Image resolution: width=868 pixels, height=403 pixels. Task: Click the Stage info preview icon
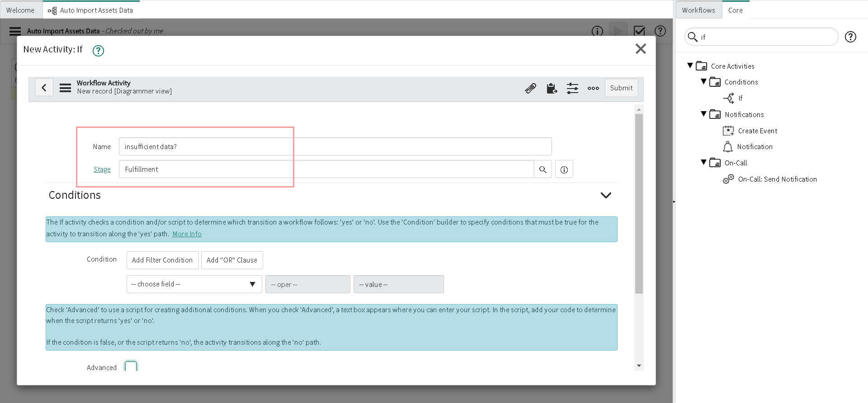[564, 169]
